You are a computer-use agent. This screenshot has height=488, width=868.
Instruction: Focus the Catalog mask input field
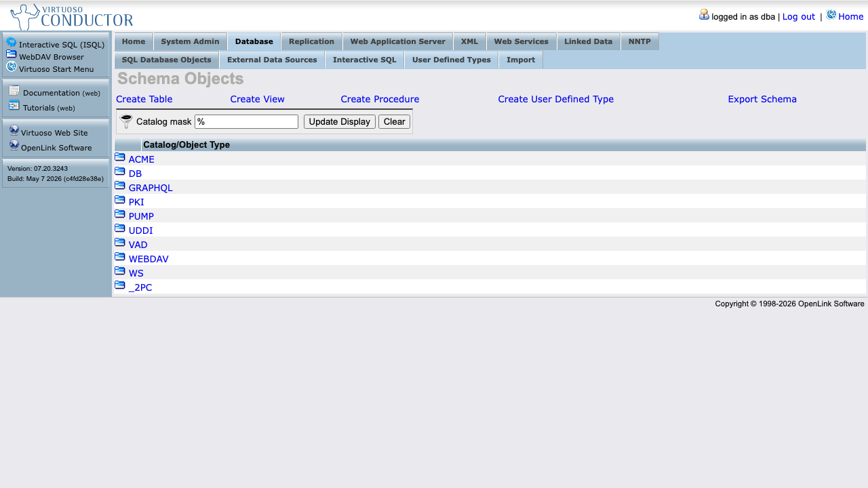246,122
